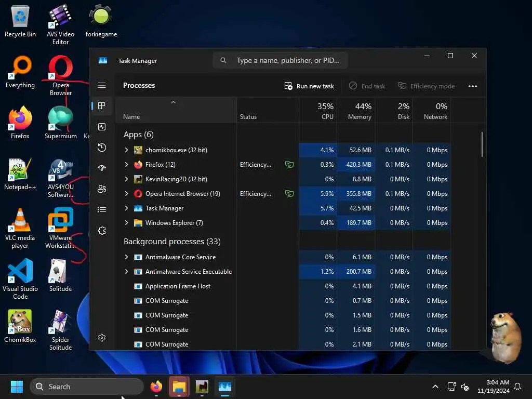Expand chomikbox.exe process group

[x=127, y=150]
